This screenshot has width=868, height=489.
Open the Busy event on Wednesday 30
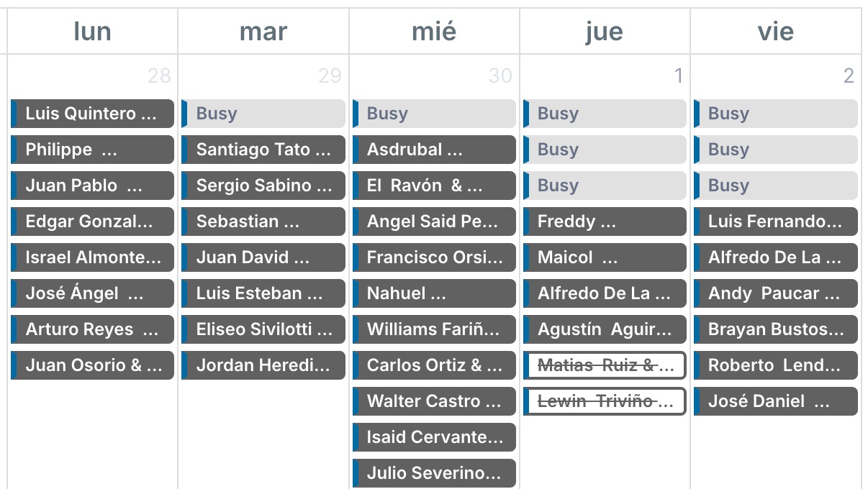click(434, 114)
